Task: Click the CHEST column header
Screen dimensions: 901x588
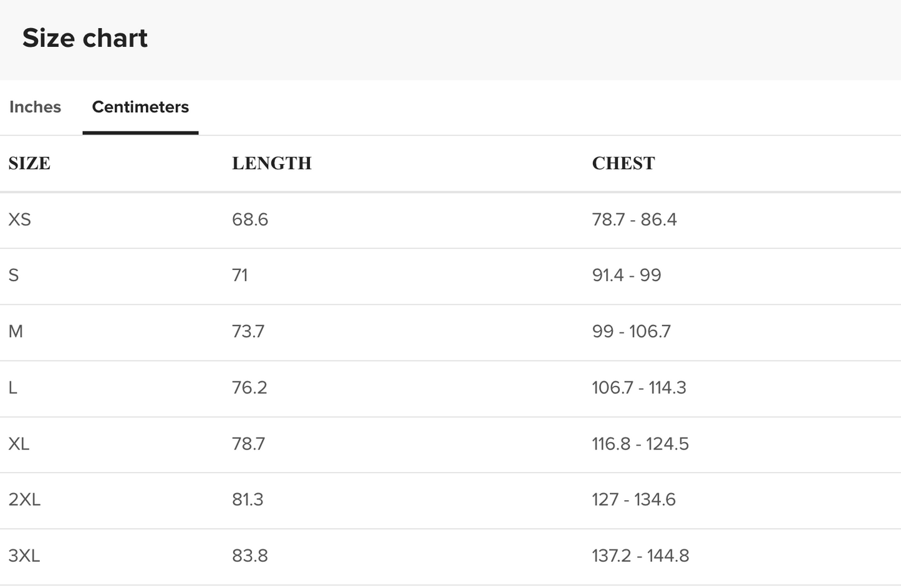Action: [x=623, y=163]
